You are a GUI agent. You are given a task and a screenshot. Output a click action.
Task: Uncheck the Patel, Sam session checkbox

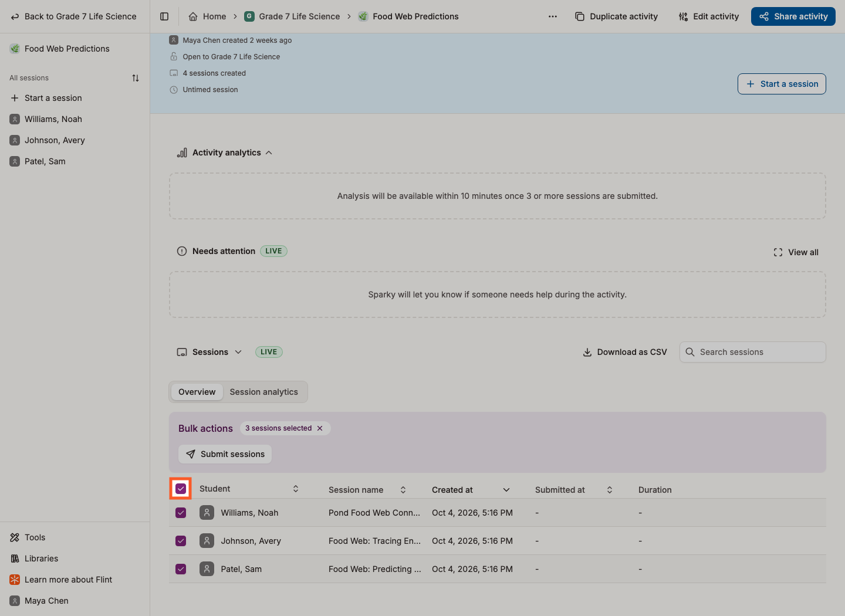coord(181,569)
